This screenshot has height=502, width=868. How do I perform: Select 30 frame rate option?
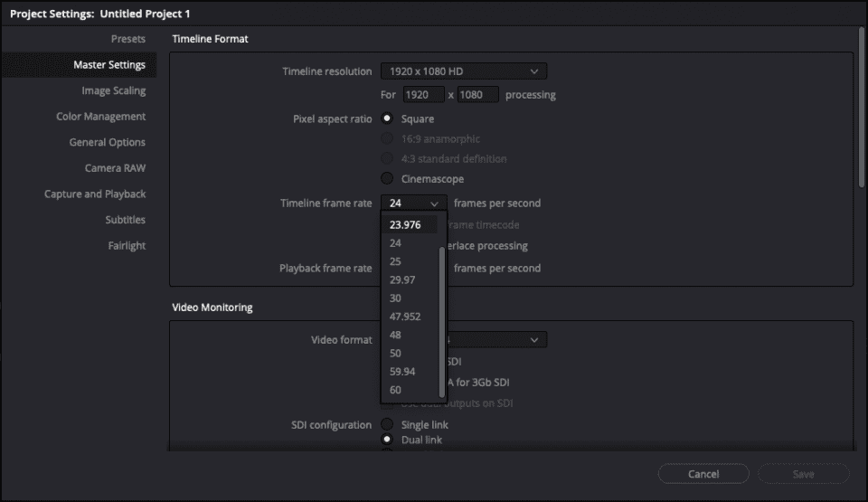pyautogui.click(x=410, y=298)
